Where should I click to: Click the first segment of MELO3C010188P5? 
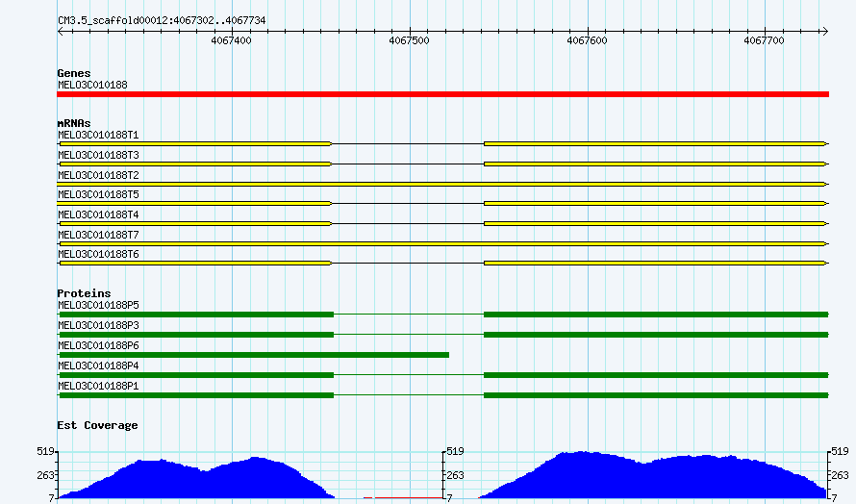point(196,315)
